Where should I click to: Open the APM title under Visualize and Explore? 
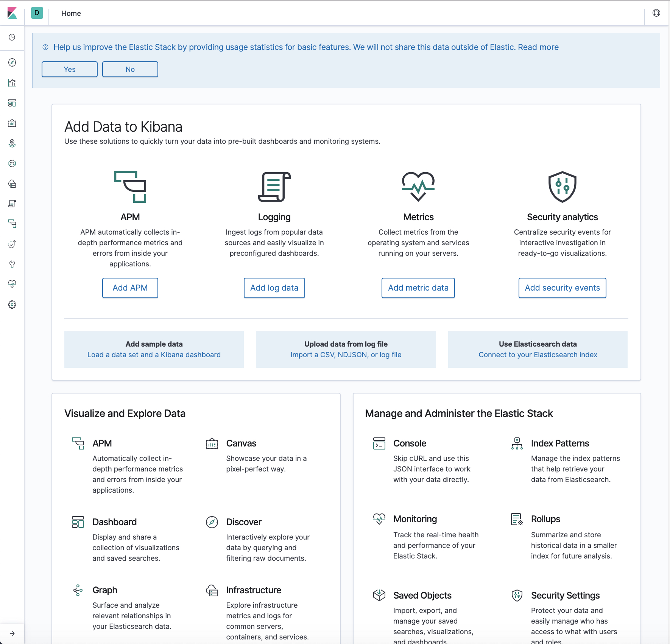102,443
